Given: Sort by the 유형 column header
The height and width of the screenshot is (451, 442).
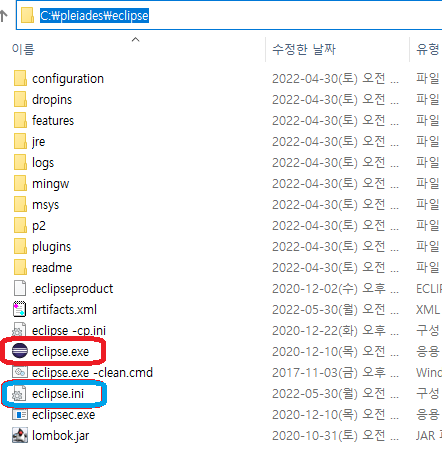Looking at the screenshot, I should coord(428,49).
